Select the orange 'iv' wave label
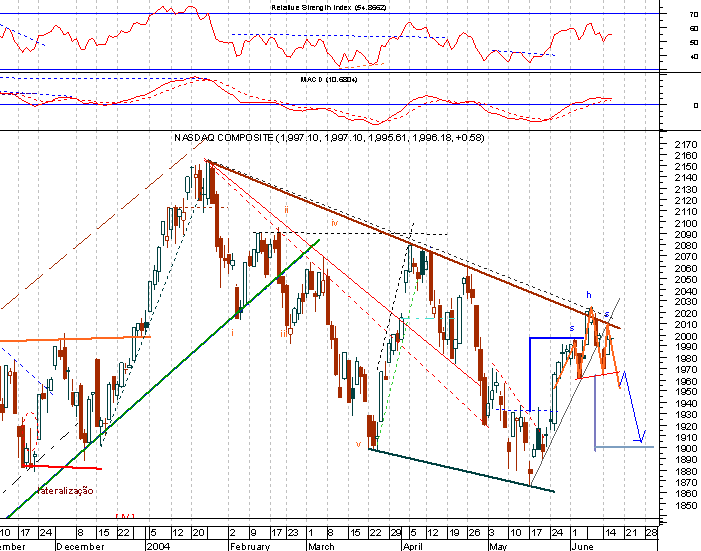The height and width of the screenshot is (551, 701). click(x=335, y=223)
